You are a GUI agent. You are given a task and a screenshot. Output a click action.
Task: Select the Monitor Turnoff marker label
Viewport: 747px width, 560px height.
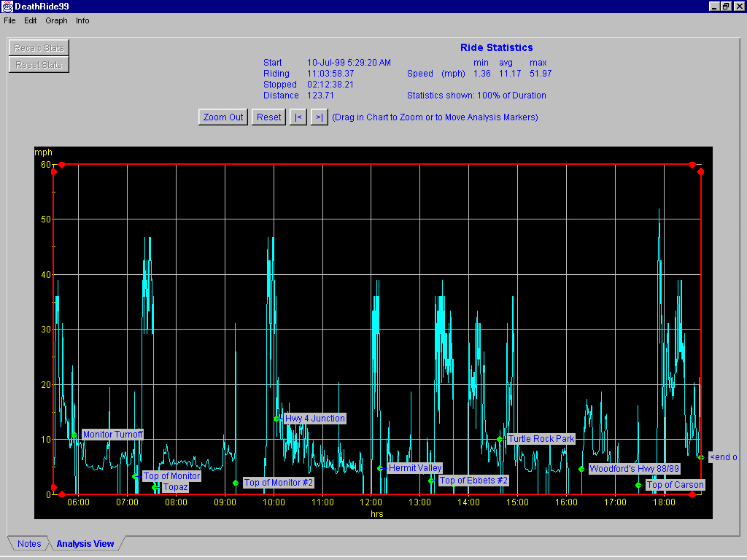(112, 435)
